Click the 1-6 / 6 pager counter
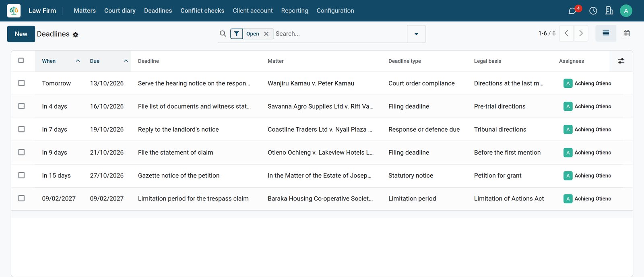644x277 pixels. click(547, 33)
